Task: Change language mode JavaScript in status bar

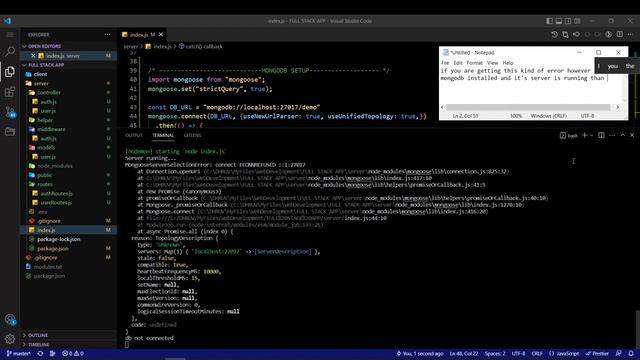Action: pyautogui.click(x=564, y=353)
